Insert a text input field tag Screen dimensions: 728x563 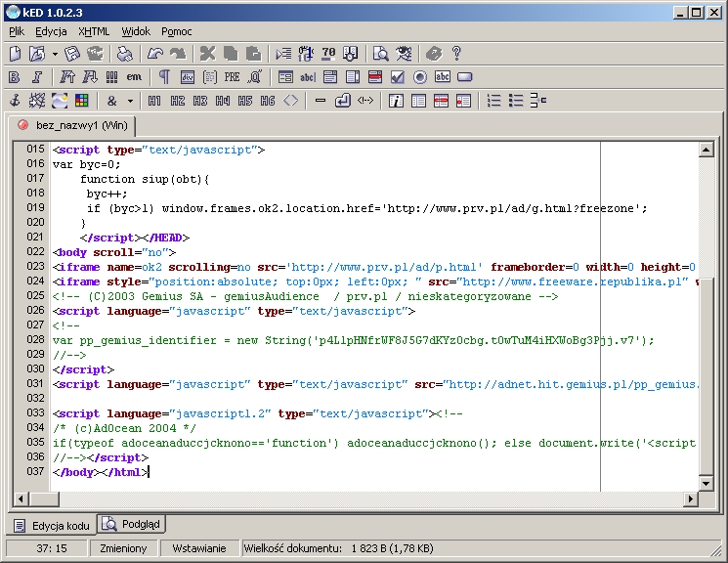pos(308,77)
